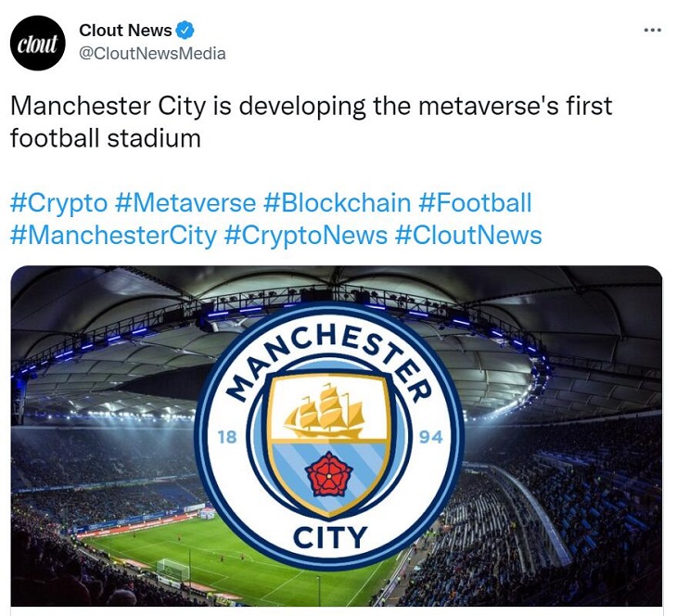677x616 pixels.
Task: Open the #Crypto hashtag
Action: tap(59, 203)
